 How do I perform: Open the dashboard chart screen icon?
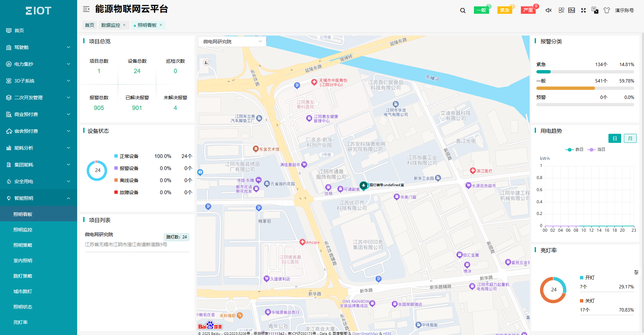coord(572,10)
